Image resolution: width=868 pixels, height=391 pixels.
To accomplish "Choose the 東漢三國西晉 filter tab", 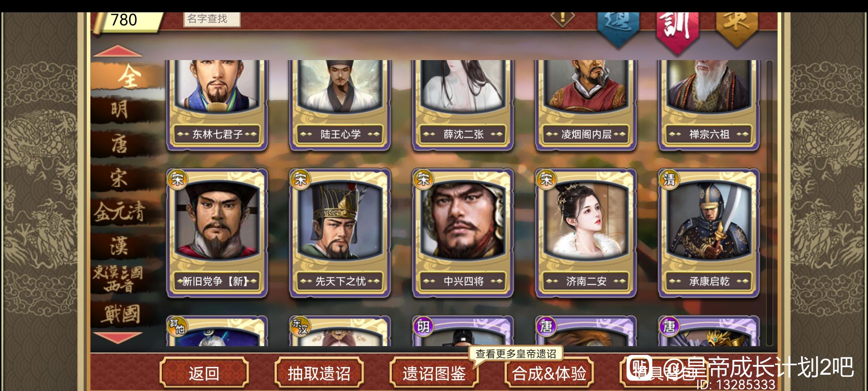I will click(x=118, y=279).
